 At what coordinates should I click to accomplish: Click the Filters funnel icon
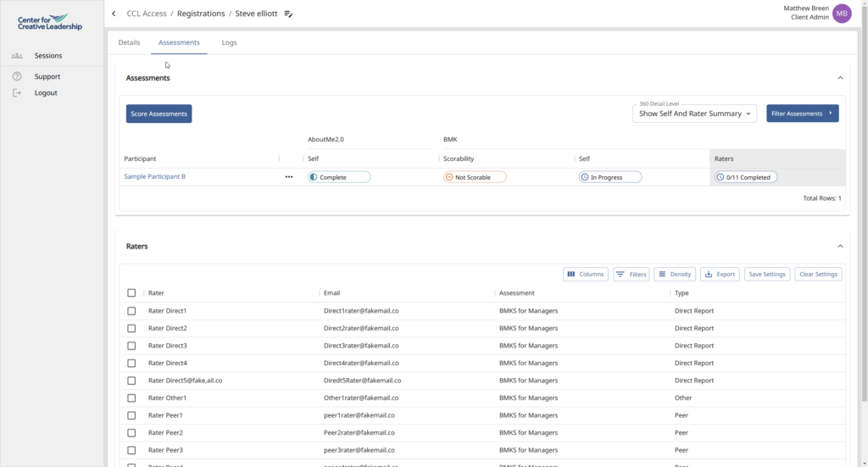620,275
